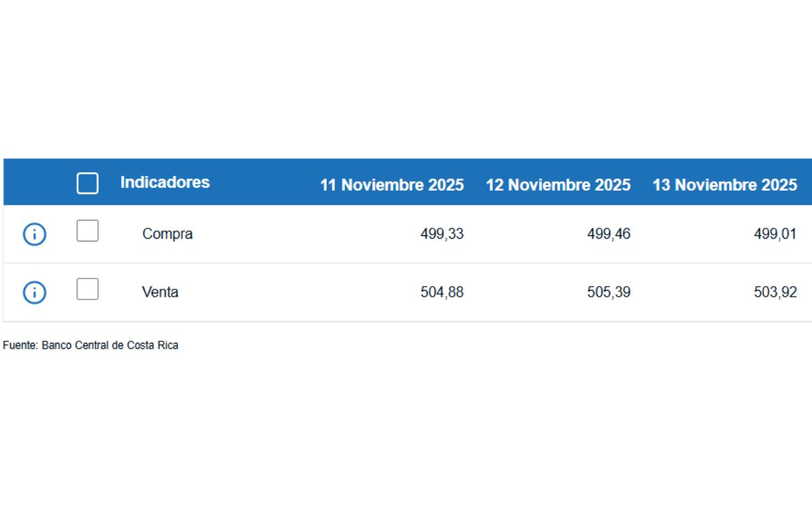Screen dimensions: 812x505
Task: Click the 12 Noviembre 2025 column header
Action: pos(558,185)
